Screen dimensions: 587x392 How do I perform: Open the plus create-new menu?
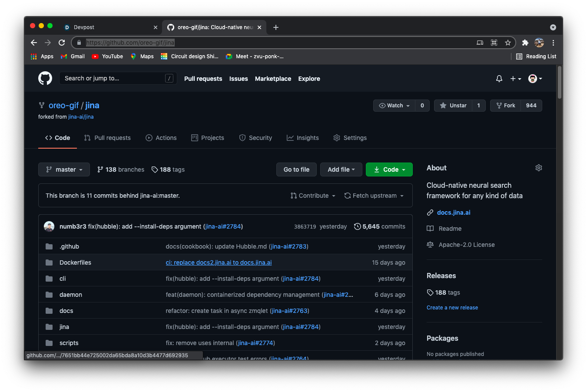(x=516, y=79)
